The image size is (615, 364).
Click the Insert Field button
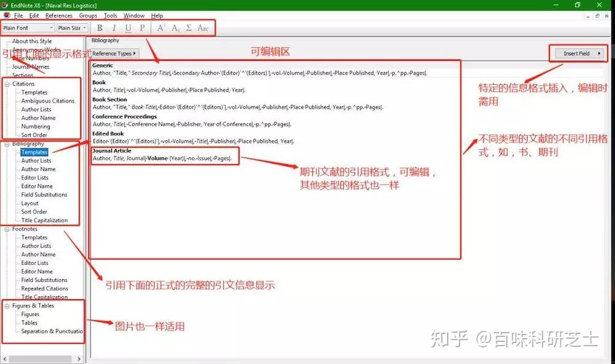coord(577,53)
